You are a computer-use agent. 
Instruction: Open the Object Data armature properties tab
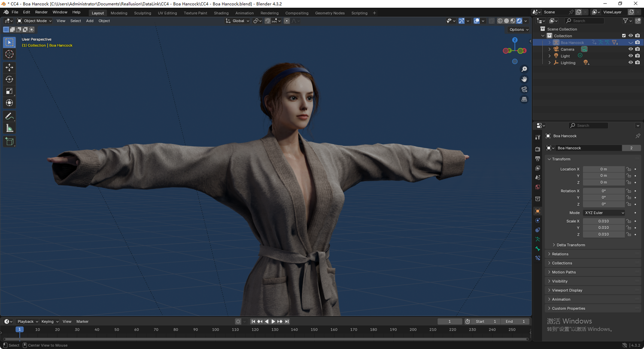[538, 239]
